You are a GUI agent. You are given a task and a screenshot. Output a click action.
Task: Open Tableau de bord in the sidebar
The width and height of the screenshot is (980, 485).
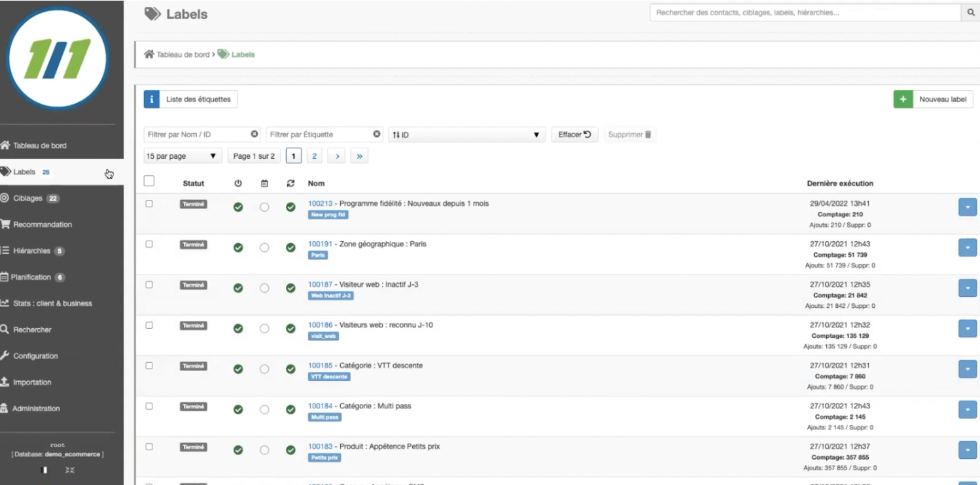(61, 146)
